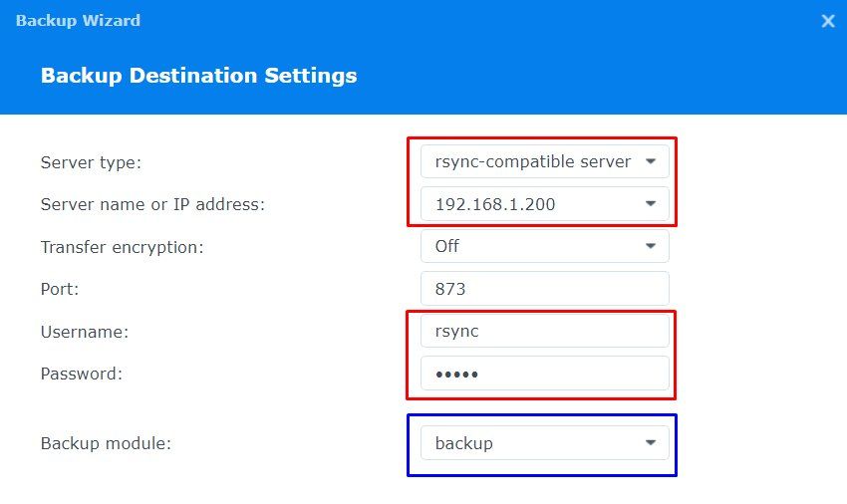This screenshot has height=504, width=847.
Task: Click the 'Backup module:' label
Action: coord(106,443)
